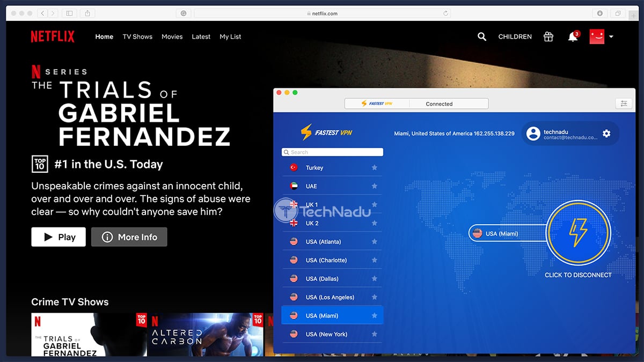Viewport: 644px width, 362px height.
Task: Click the netflix.com address bar
Action: tap(322, 13)
